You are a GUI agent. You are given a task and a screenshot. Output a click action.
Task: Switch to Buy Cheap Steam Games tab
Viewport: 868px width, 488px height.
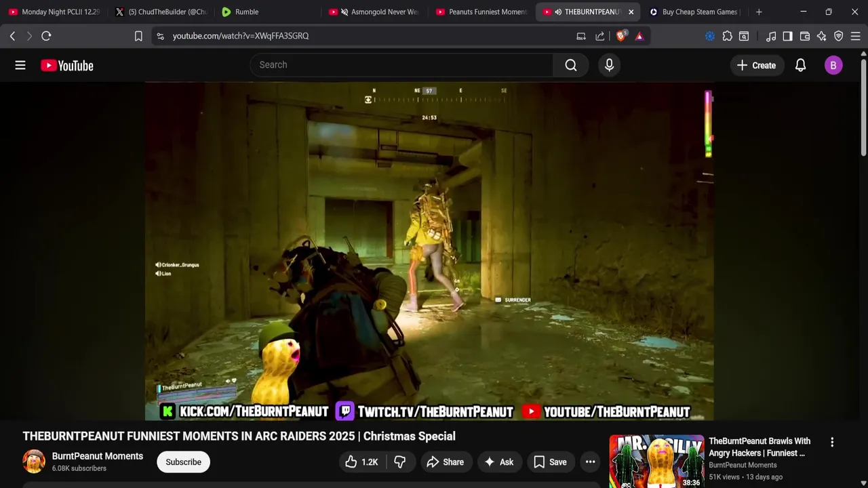pyautogui.click(x=695, y=12)
